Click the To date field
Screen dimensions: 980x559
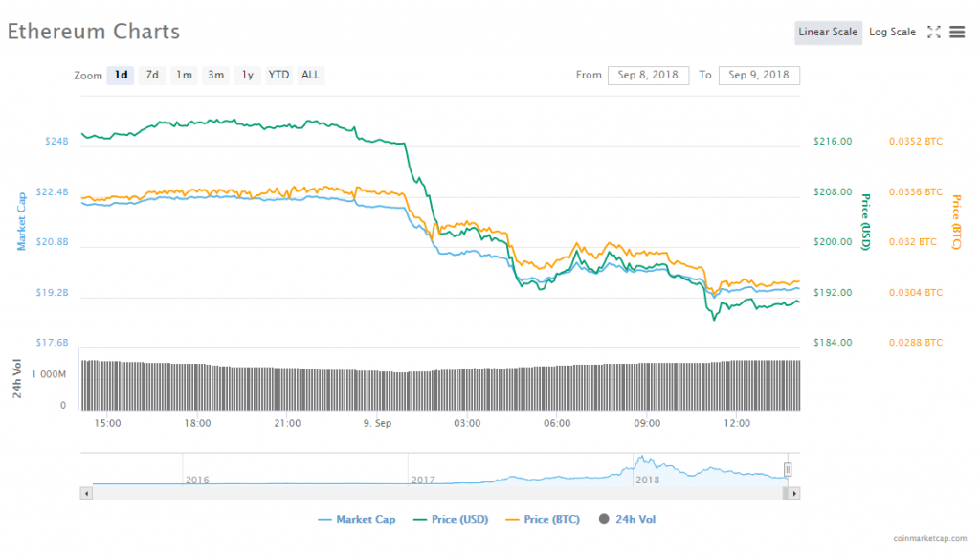pos(759,75)
